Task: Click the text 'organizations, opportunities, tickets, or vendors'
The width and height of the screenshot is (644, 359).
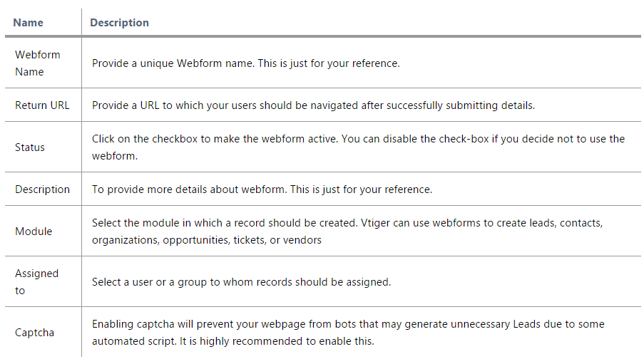Action: 207,240
